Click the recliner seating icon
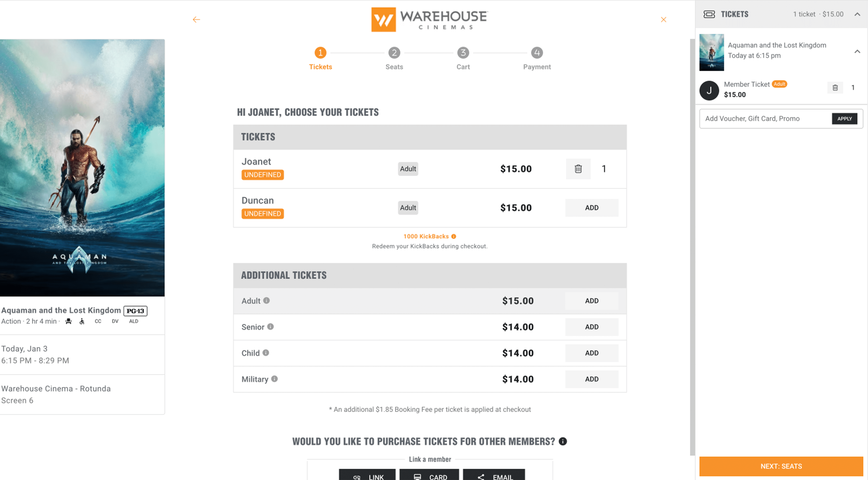Viewport: 868px width, 480px height. [68, 321]
